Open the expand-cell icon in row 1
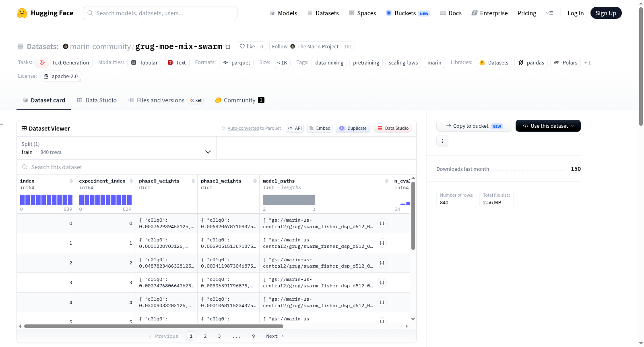This screenshot has width=644, height=347. pos(382,243)
